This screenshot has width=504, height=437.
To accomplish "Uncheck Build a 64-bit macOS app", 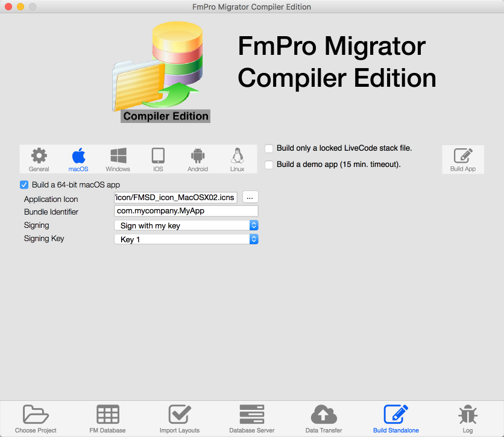I will [x=25, y=185].
